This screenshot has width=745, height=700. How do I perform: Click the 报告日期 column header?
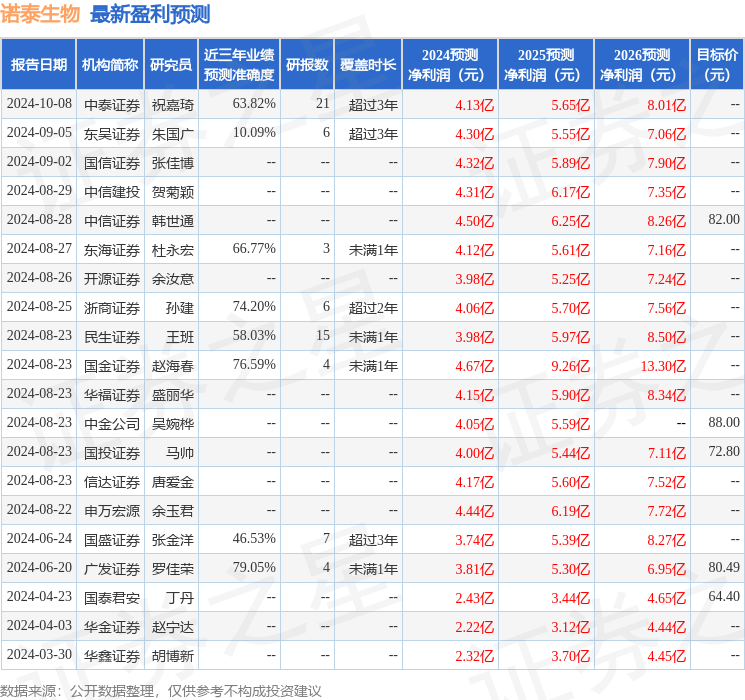(x=38, y=65)
